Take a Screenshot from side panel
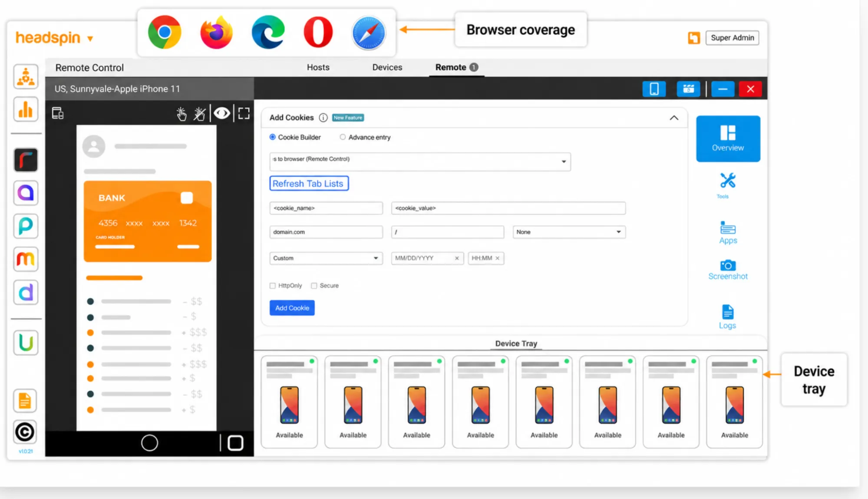 [x=728, y=270]
